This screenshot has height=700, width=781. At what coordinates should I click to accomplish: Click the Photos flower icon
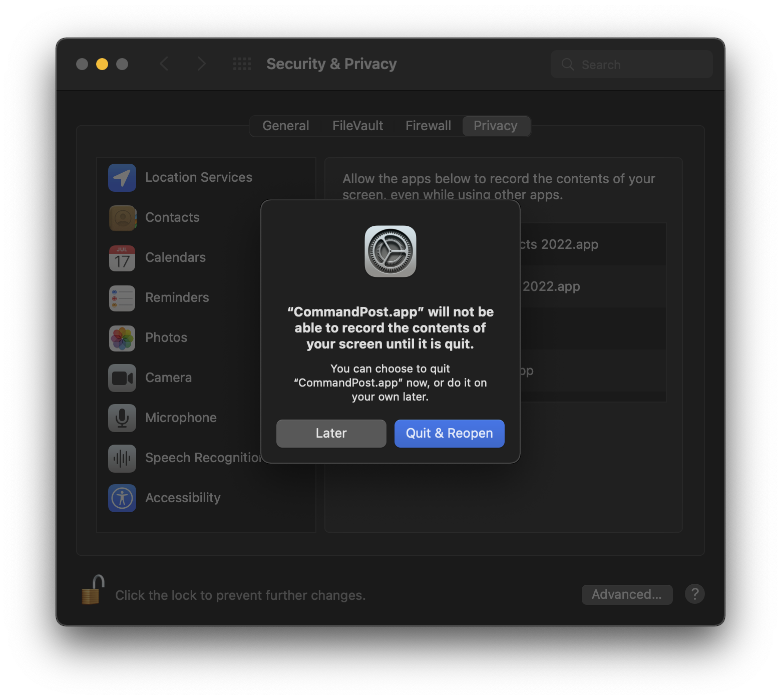pos(122,338)
